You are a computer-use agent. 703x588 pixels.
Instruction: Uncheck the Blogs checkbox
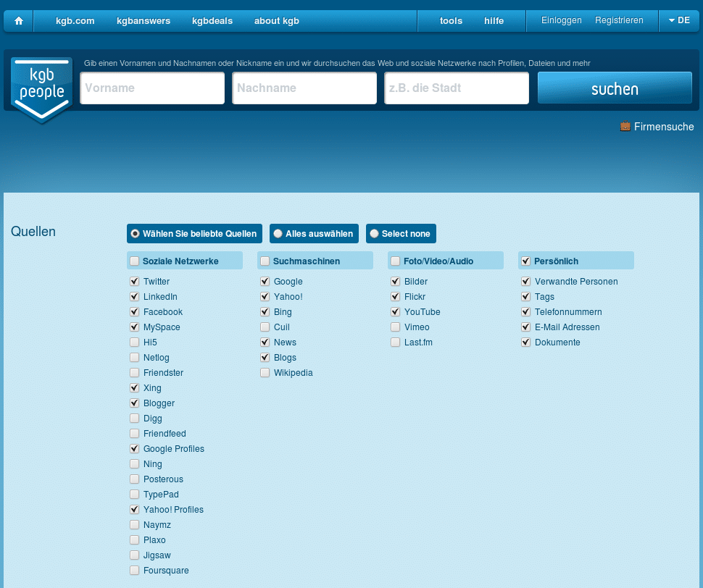pyautogui.click(x=265, y=358)
